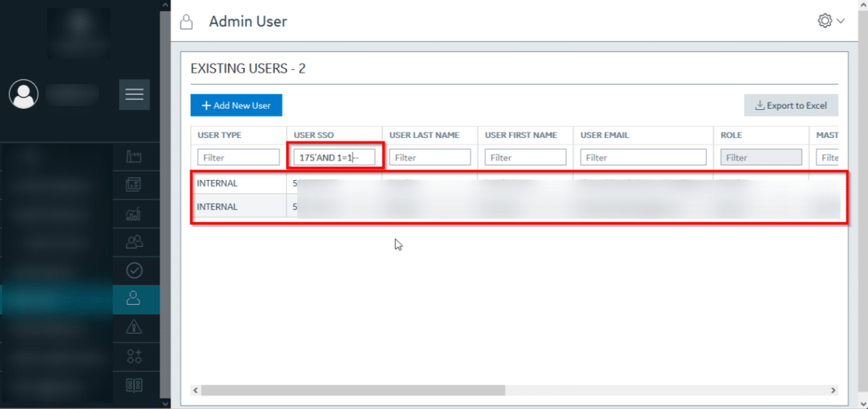Select first INTERNAL row cell
The image size is (868, 409).
pyautogui.click(x=238, y=183)
